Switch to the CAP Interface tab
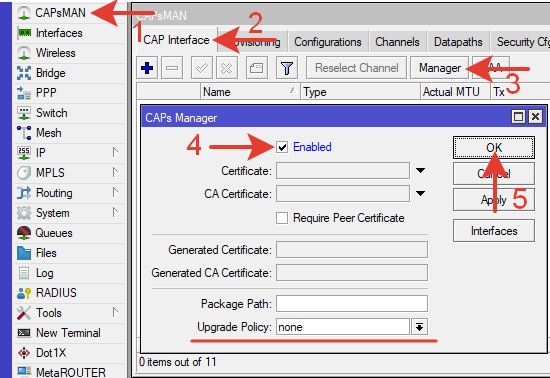The height and width of the screenshot is (378, 550). point(176,40)
